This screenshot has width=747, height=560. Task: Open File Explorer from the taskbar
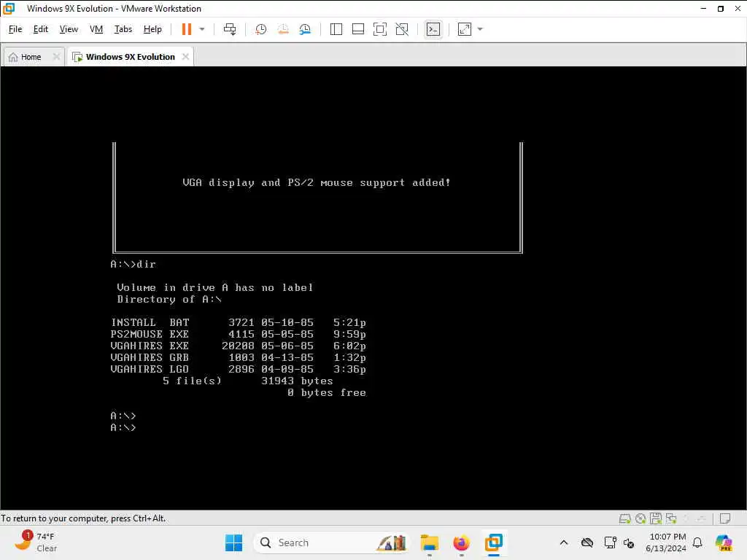click(429, 542)
